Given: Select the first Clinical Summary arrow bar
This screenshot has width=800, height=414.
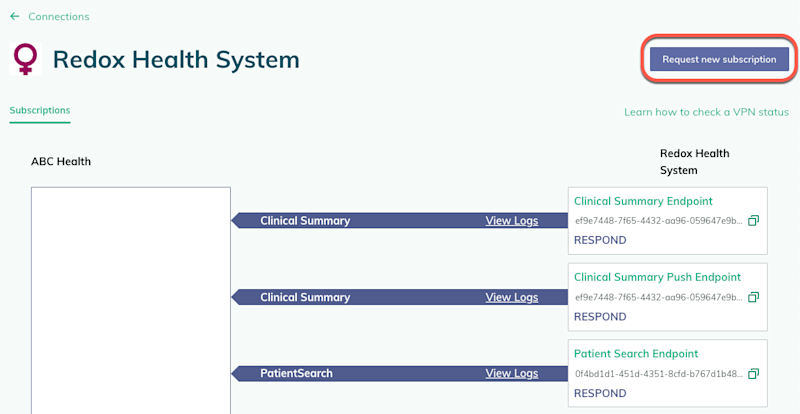Looking at the screenshot, I should click(x=399, y=221).
